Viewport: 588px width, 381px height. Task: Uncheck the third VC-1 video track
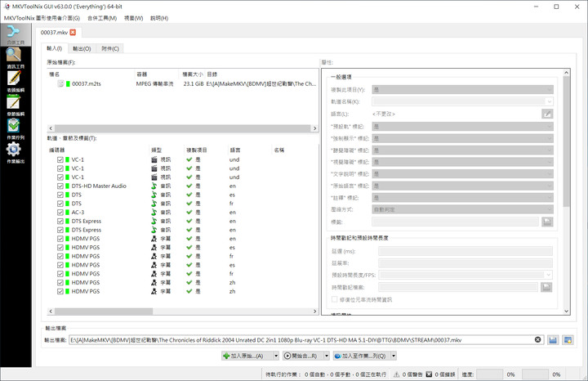point(60,177)
